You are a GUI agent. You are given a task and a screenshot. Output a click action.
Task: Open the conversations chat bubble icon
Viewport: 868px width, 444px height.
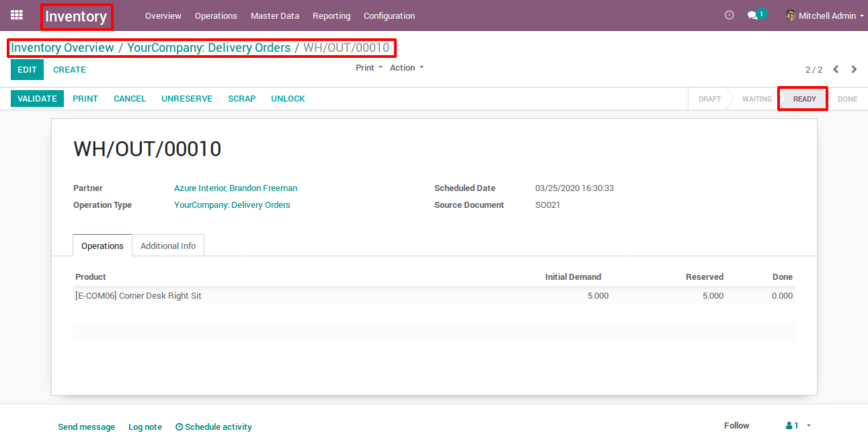pos(753,15)
